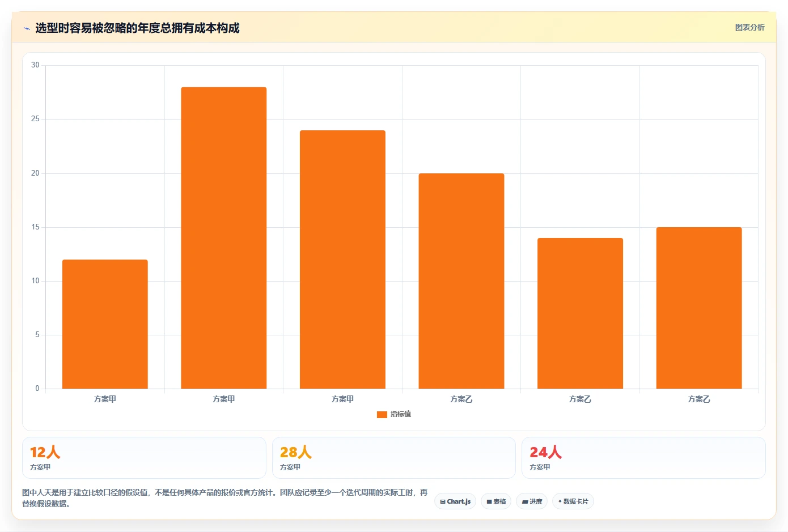Click the chart title 选型时容易被忽略的年度总拥有成本构成

click(137, 28)
